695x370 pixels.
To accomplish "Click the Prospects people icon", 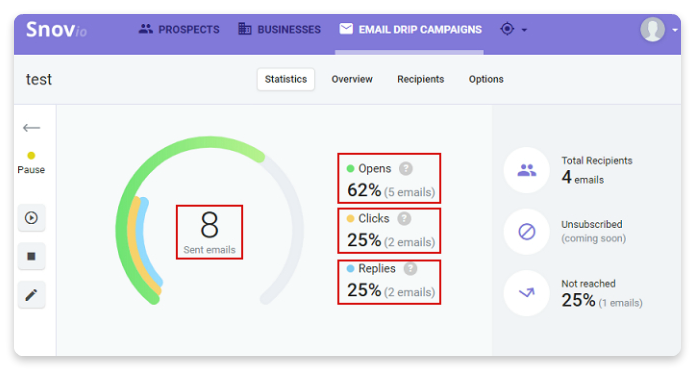I will coord(145,29).
